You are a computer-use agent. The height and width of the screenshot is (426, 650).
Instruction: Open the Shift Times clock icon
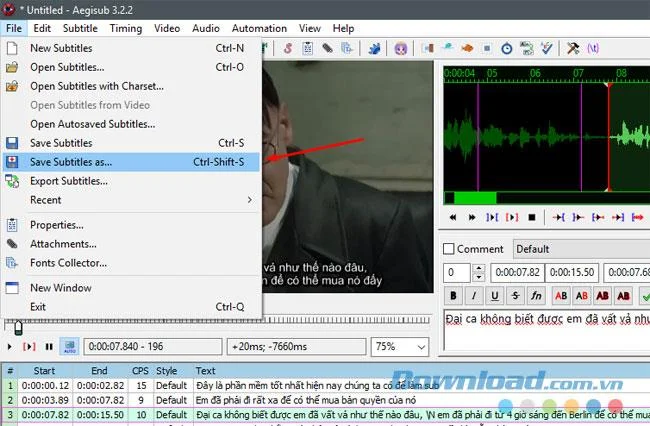(507, 48)
